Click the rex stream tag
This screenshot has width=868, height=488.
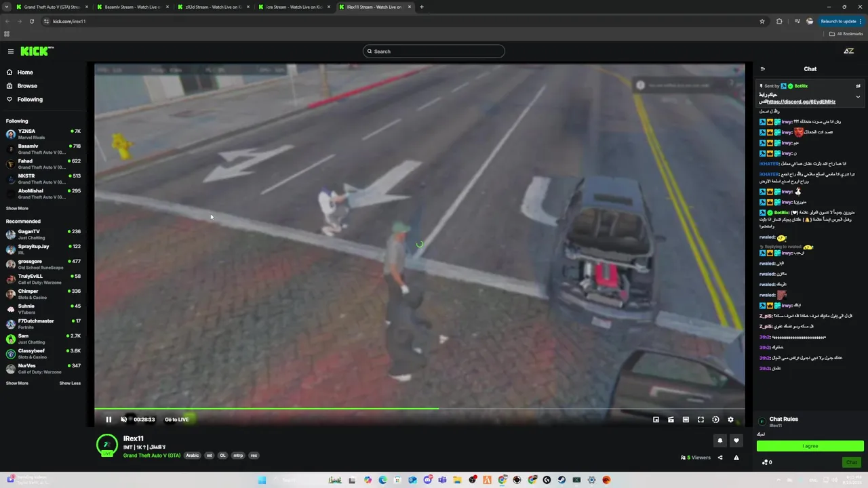click(254, 455)
